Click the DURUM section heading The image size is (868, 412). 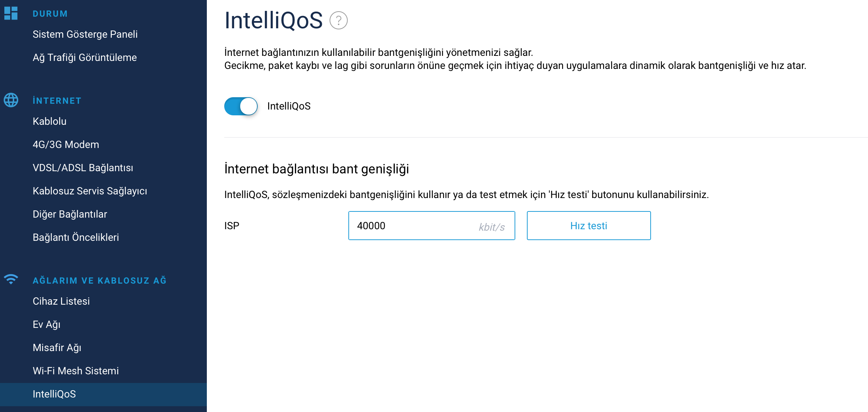click(50, 14)
